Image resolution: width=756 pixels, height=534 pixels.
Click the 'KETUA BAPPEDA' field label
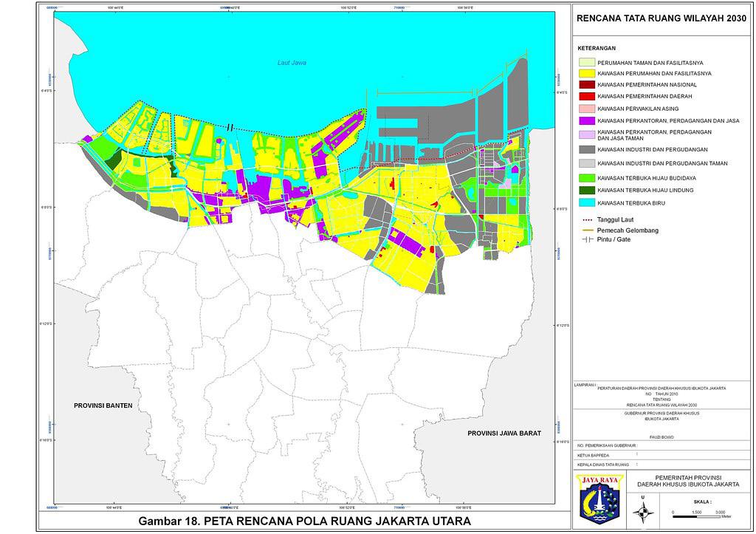point(593,456)
